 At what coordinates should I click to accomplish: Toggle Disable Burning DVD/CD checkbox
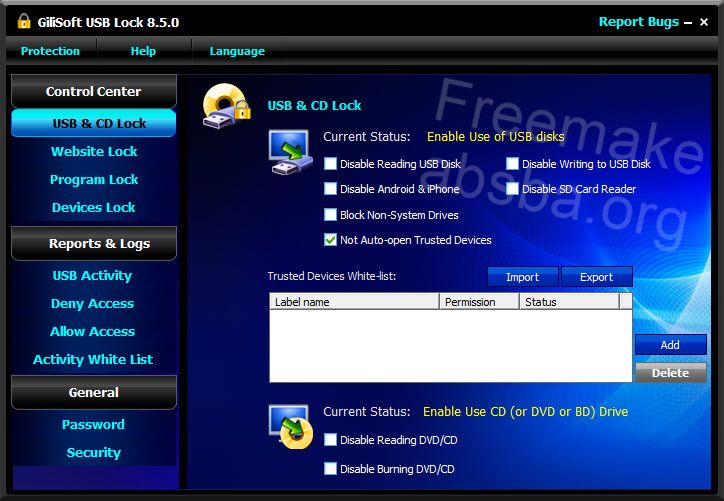pos(330,469)
